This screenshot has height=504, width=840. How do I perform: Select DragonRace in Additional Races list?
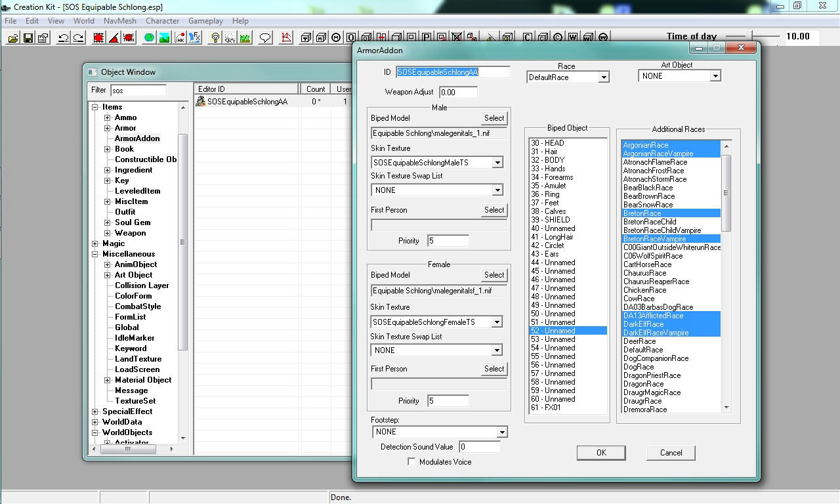(x=671, y=384)
